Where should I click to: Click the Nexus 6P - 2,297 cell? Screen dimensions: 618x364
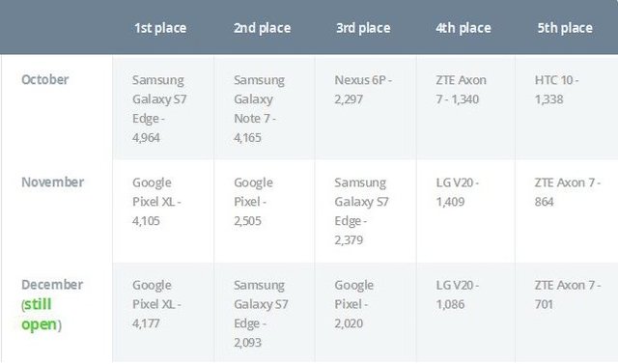[365, 108]
